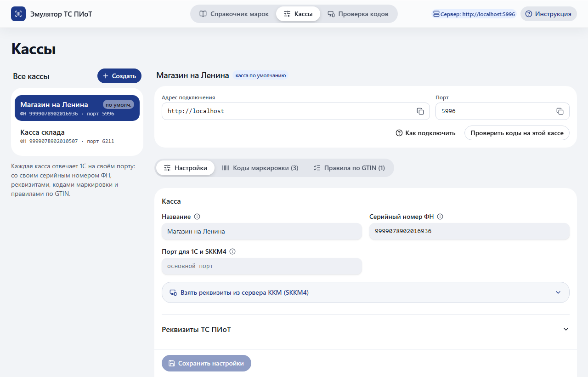Select the Магазин на Ленина register
This screenshot has height=377, width=588.
point(77,108)
